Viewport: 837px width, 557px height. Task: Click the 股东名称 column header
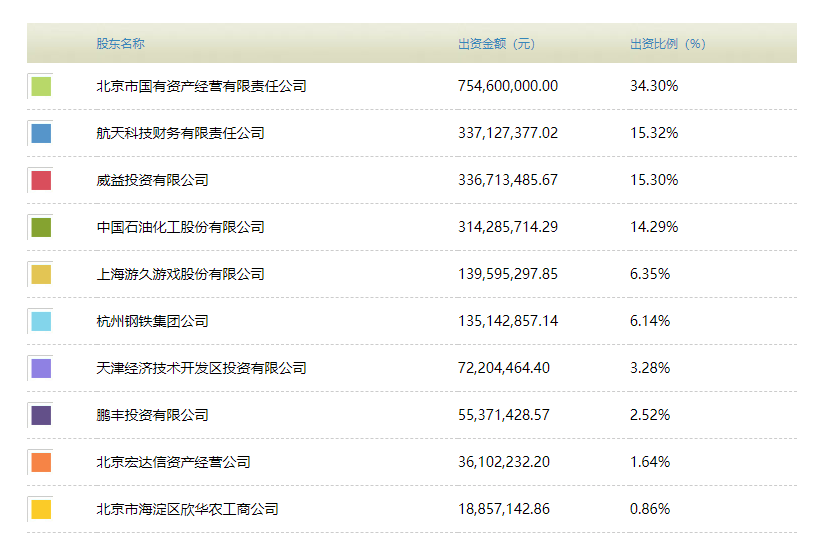coord(121,44)
